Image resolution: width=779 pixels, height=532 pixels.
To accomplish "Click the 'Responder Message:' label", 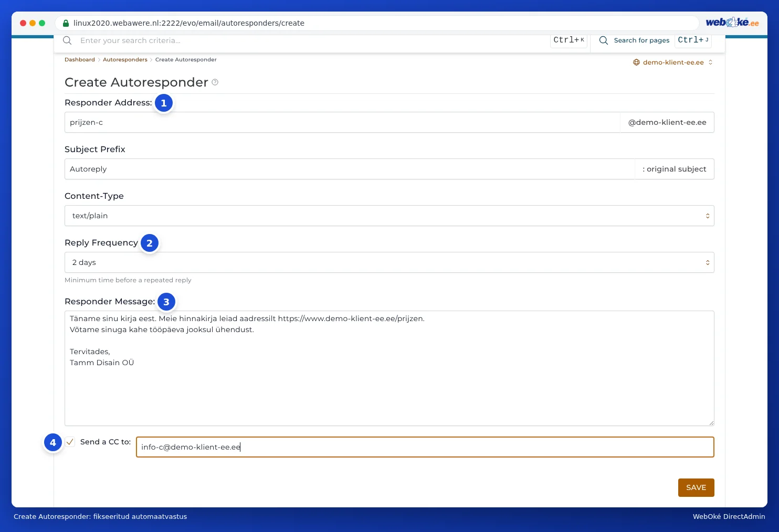I will click(110, 302).
